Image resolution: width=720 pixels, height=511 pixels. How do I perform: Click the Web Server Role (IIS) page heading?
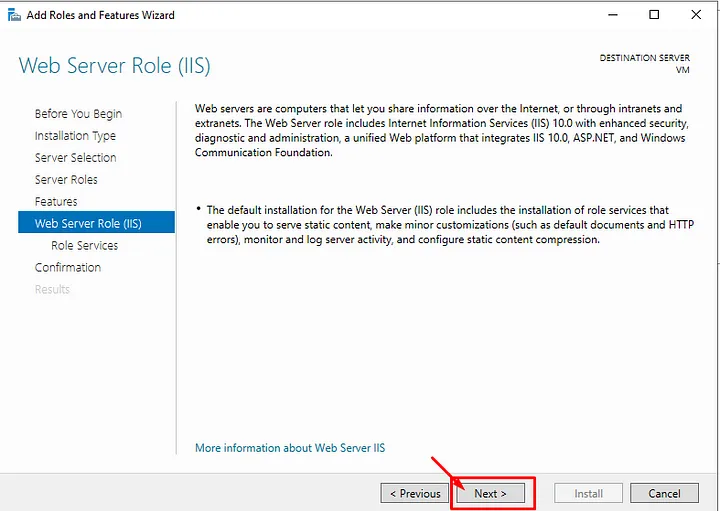point(115,67)
